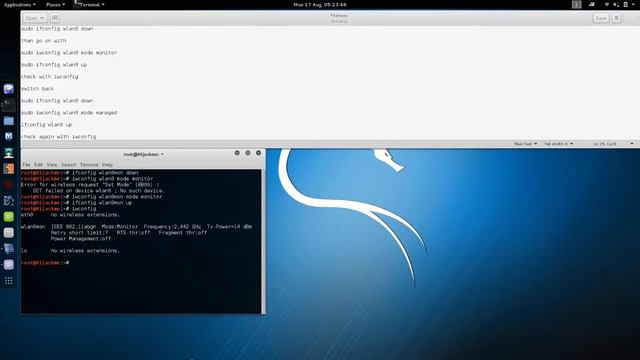Open the insert mode dropdown in status bar
The width and height of the screenshot is (640, 360).
click(632, 144)
